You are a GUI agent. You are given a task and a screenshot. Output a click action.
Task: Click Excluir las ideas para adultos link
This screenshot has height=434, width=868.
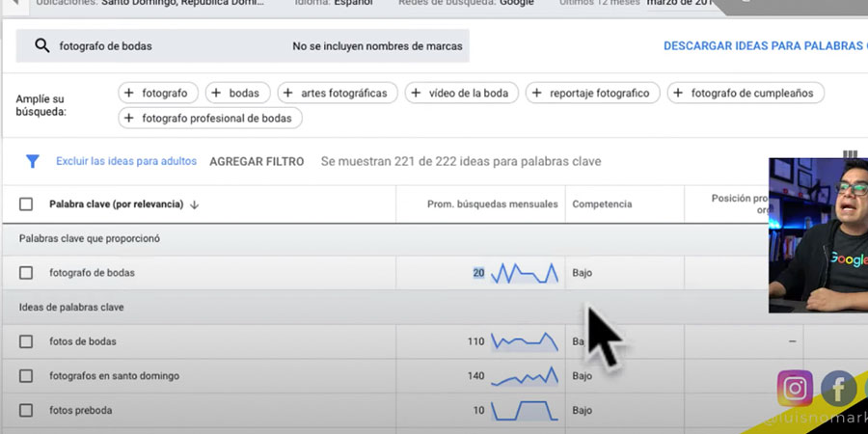[126, 161]
